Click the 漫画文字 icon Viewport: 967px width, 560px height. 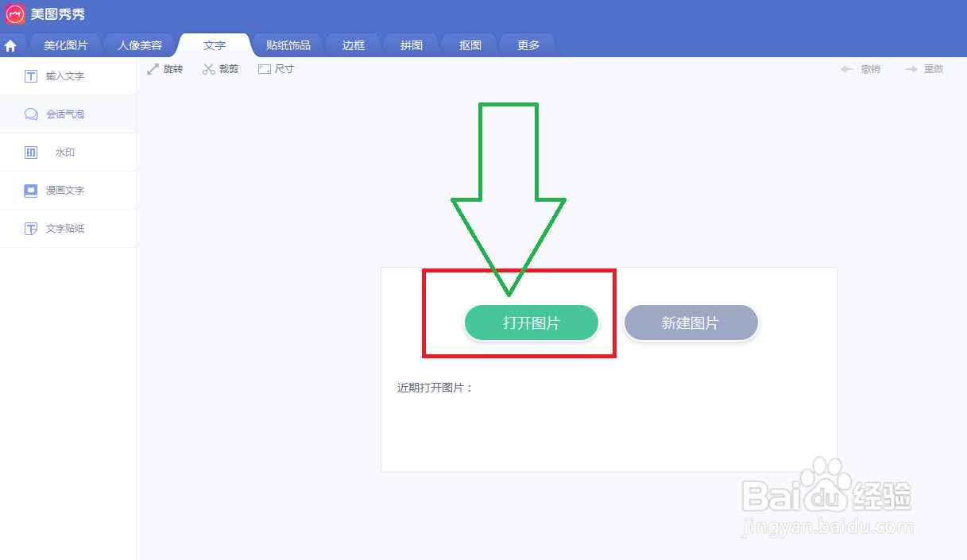pyautogui.click(x=31, y=191)
